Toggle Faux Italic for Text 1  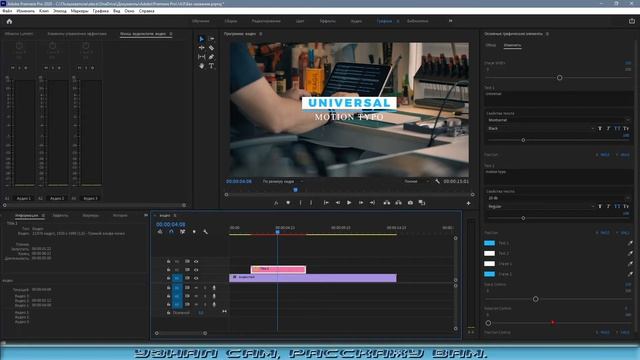point(608,129)
